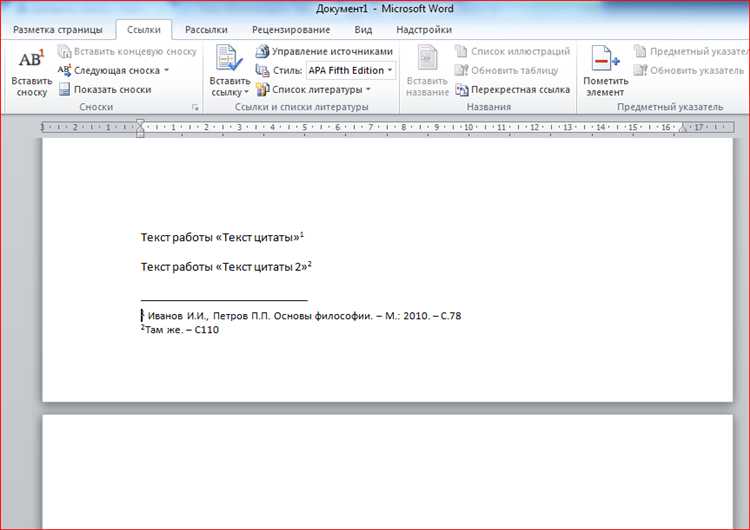The height and width of the screenshot is (530, 750).
Task: Click the Вставить название caption icon
Action: [427, 59]
